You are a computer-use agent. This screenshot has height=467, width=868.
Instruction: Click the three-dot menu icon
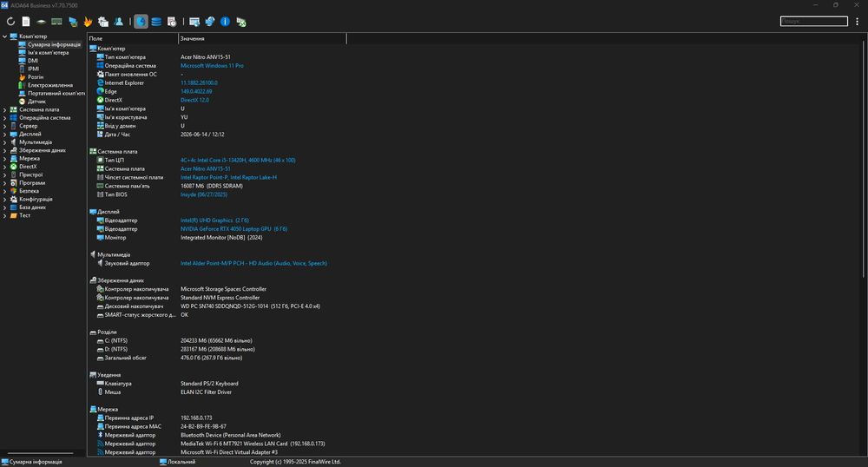pyautogui.click(x=858, y=22)
